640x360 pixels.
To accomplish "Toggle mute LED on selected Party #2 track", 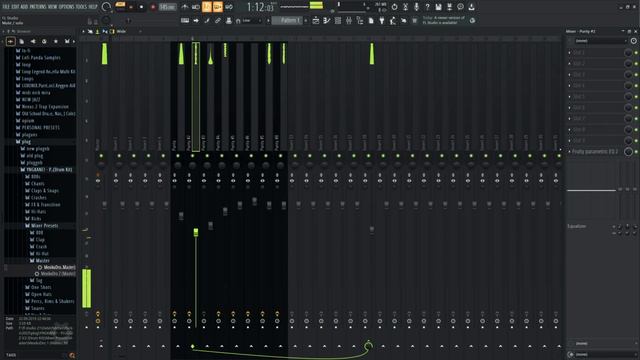I will pyautogui.click(x=192, y=156).
